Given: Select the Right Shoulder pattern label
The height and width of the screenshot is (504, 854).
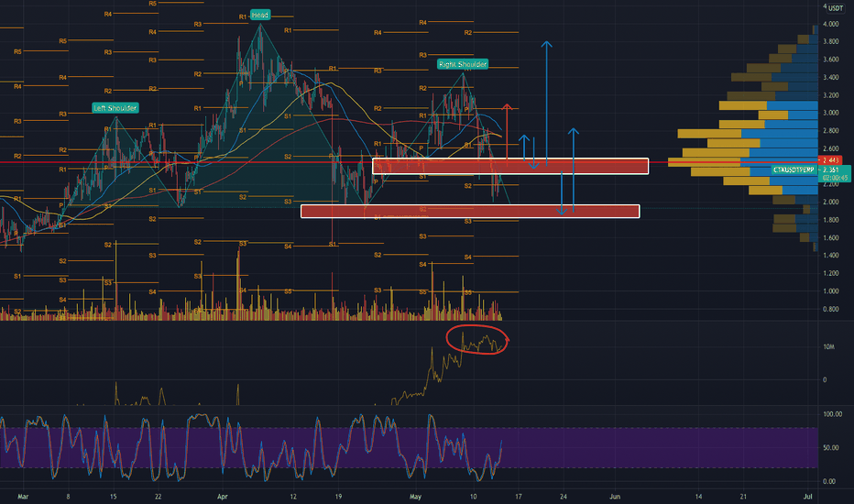Looking at the screenshot, I should [463, 64].
